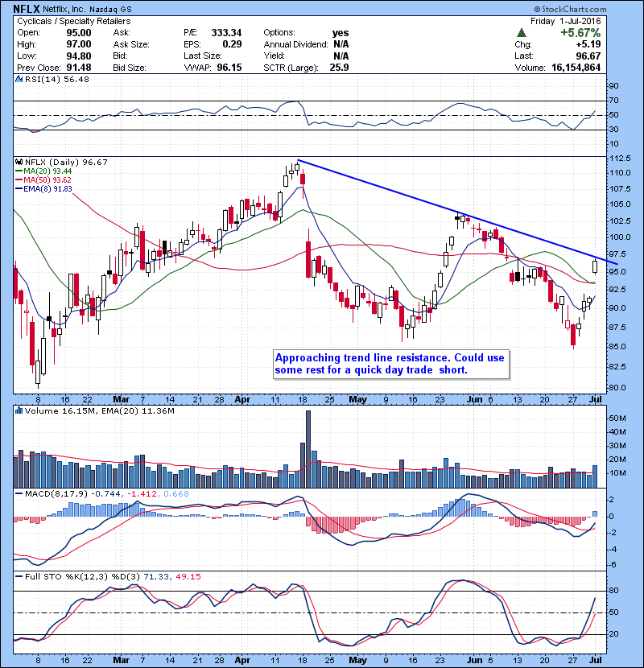Click Cyclicals / Specialty Retailers sector text
The height and width of the screenshot is (668, 644).
tap(74, 21)
